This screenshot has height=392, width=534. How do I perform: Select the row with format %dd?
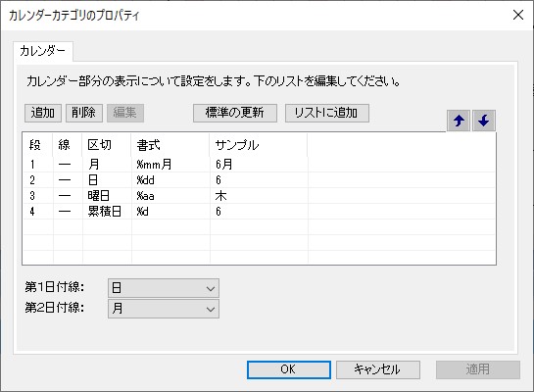tap(259, 180)
